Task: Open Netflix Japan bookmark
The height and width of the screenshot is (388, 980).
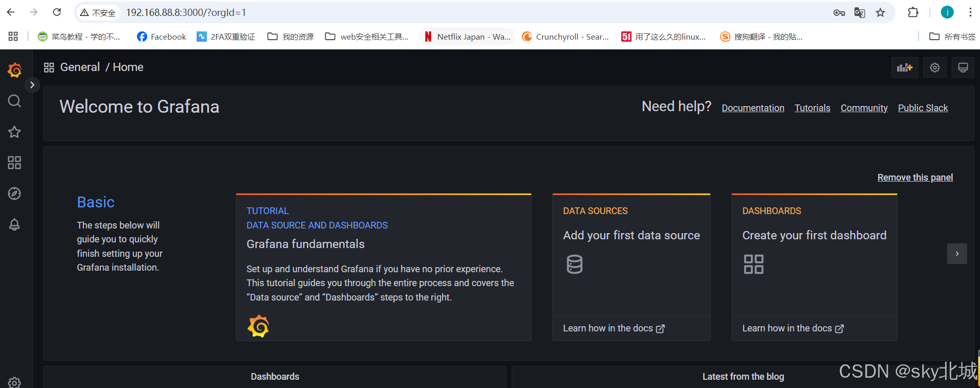Action: (467, 37)
